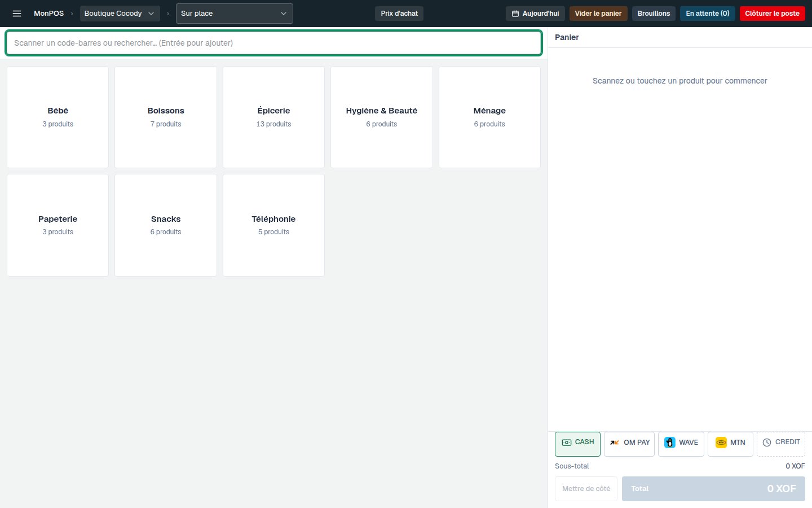
Task: Click the Sous-total label
Action: [572, 466]
